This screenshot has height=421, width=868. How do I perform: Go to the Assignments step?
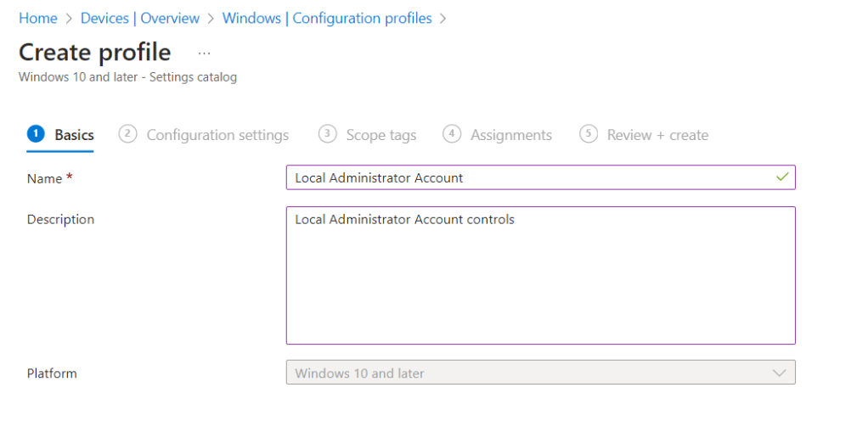pos(510,135)
